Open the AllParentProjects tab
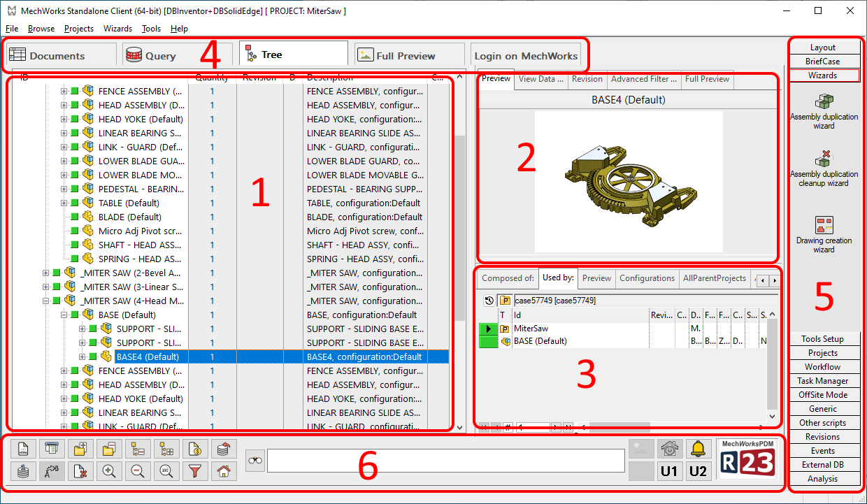 click(714, 278)
